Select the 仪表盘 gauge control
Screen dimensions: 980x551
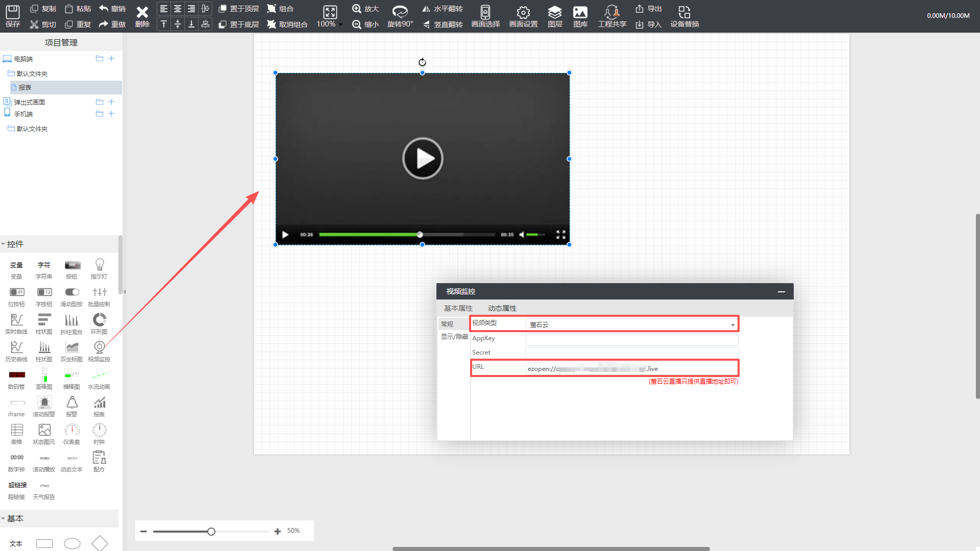click(71, 431)
